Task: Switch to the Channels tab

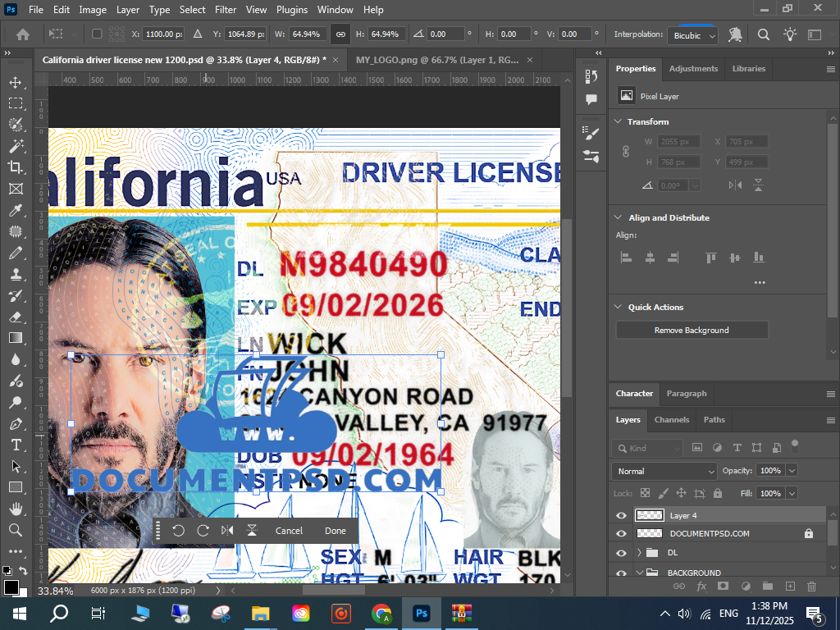Action: (671, 419)
